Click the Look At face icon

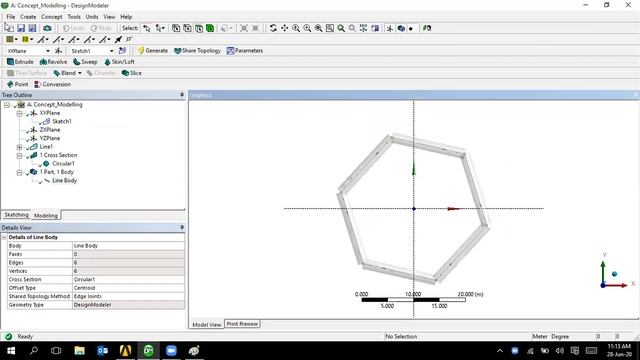427,28
